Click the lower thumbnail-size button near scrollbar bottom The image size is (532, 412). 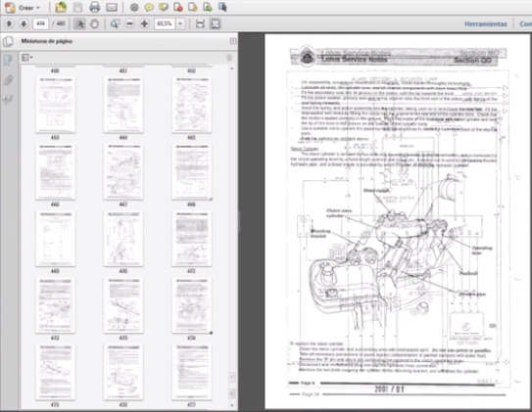pos(232,393)
